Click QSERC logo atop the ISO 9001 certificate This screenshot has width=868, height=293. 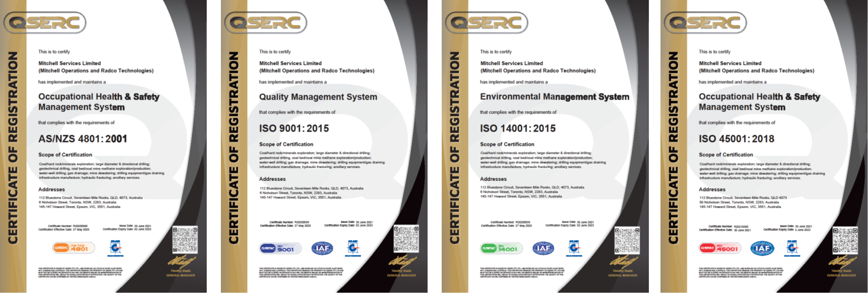pos(266,22)
